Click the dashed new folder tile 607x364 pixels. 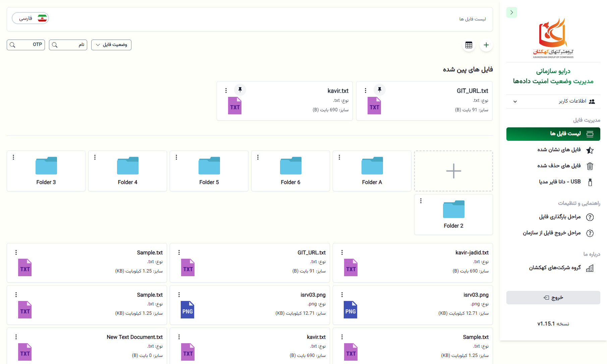(453, 171)
